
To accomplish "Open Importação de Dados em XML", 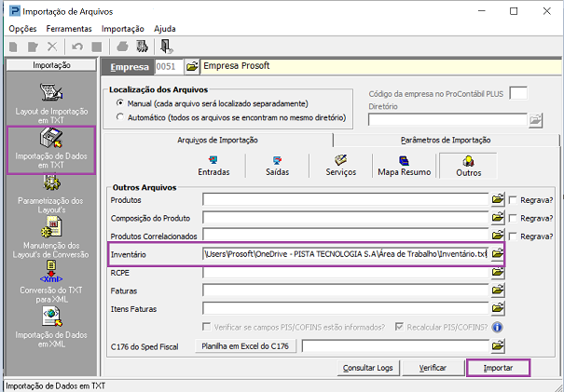I will [51, 326].
